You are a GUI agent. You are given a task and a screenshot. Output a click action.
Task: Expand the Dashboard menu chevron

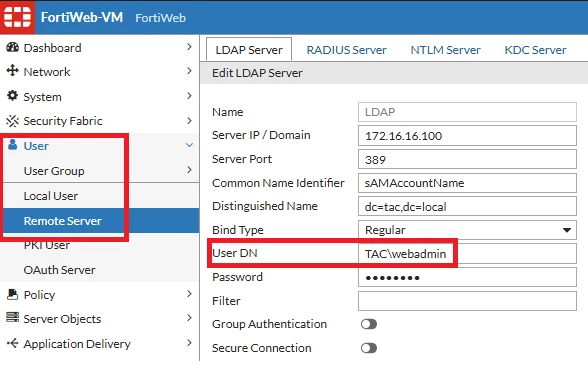click(189, 47)
